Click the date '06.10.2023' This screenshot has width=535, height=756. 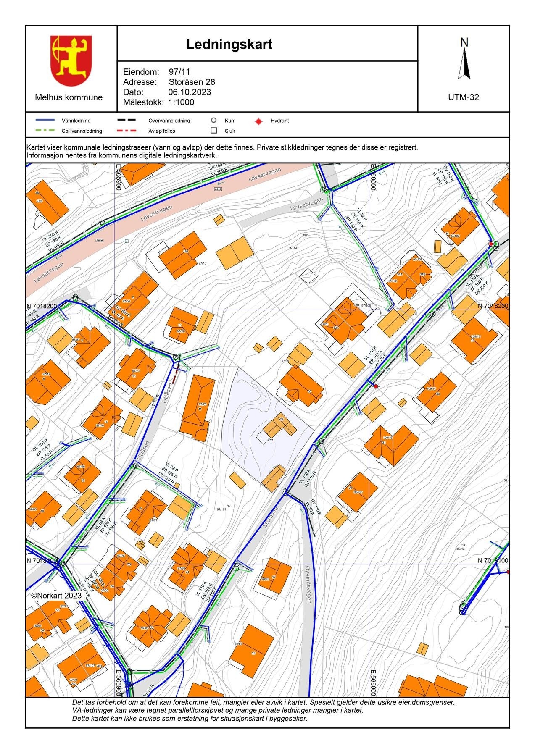(190, 92)
